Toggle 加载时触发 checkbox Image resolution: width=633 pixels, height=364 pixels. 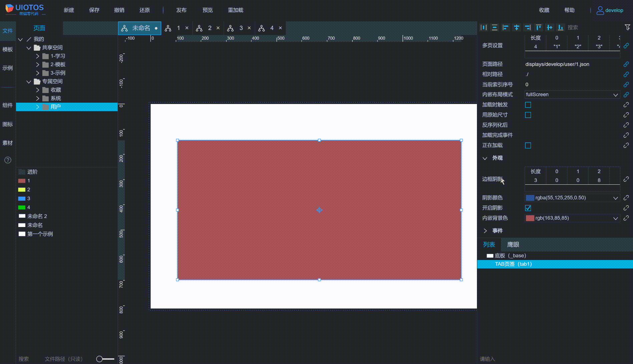point(528,105)
